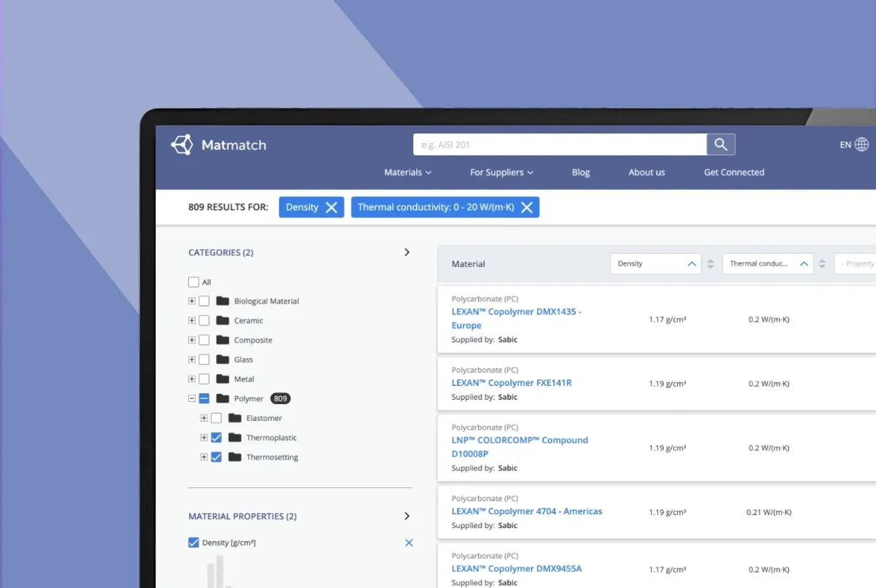This screenshot has width=876, height=588.
Task: Click inside the AISI 201 search field
Action: (560, 144)
